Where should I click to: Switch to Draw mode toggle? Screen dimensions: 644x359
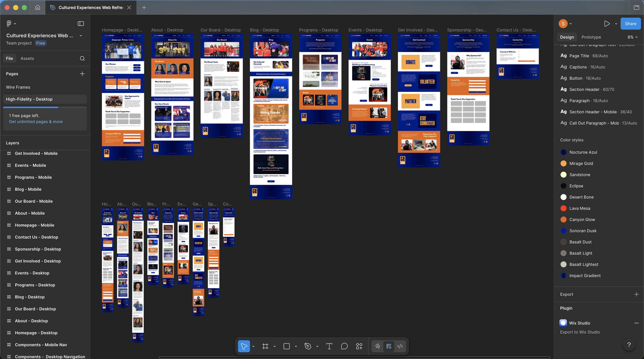[377, 346]
